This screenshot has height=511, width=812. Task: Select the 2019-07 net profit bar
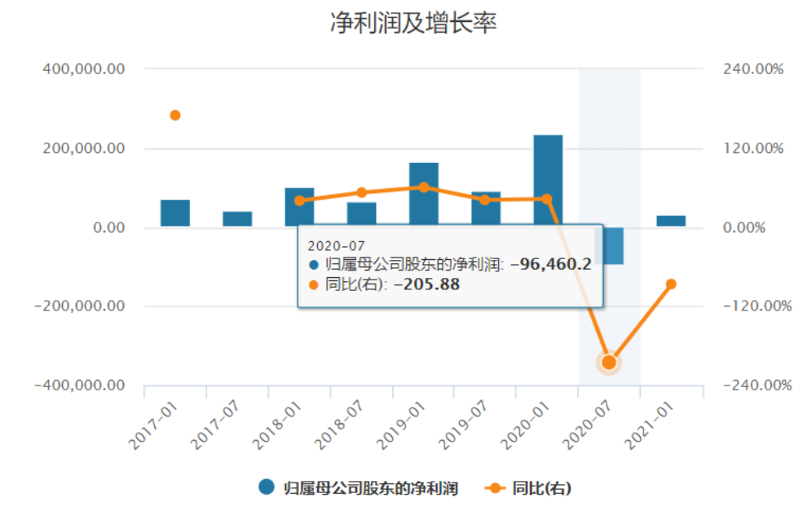[486, 208]
